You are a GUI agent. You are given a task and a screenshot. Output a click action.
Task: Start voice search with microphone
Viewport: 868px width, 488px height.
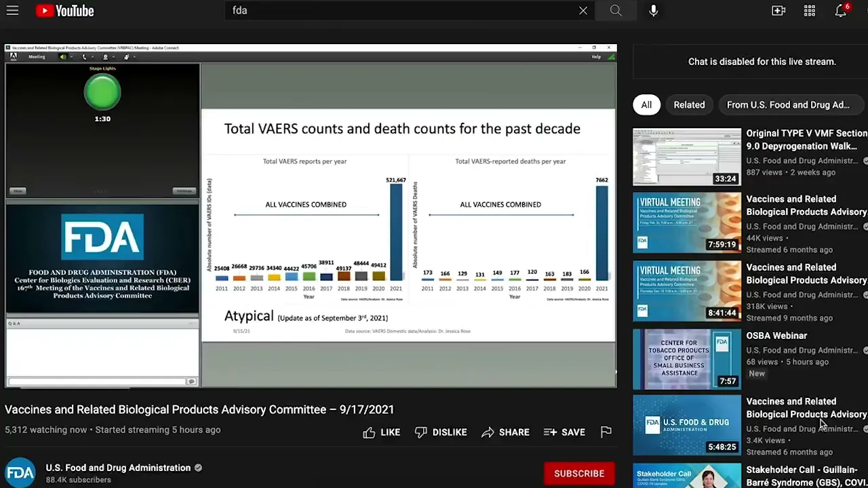(x=654, y=11)
